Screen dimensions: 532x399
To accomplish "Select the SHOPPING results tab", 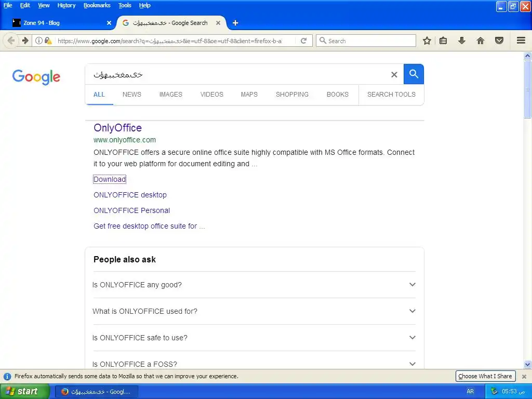I will 292,95.
